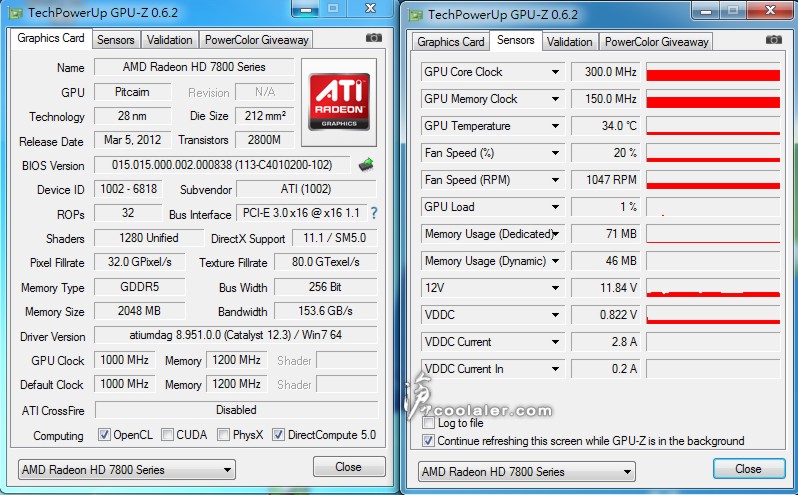Uncheck Continue refreshing in background checkbox
Image resolution: width=798 pixels, height=495 pixels.
point(429,441)
